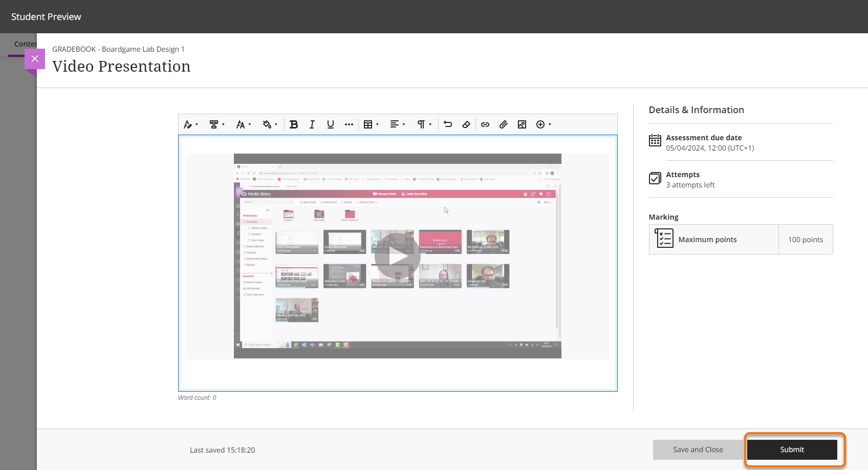Switch to the Content tab

[x=25, y=44]
